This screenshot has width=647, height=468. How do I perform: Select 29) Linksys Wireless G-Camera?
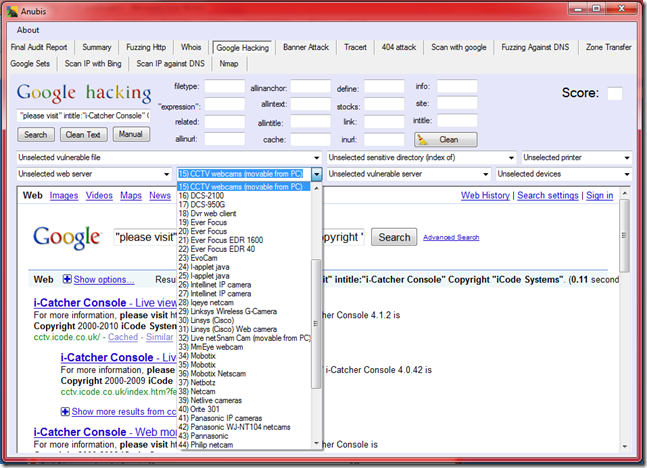(x=243, y=311)
